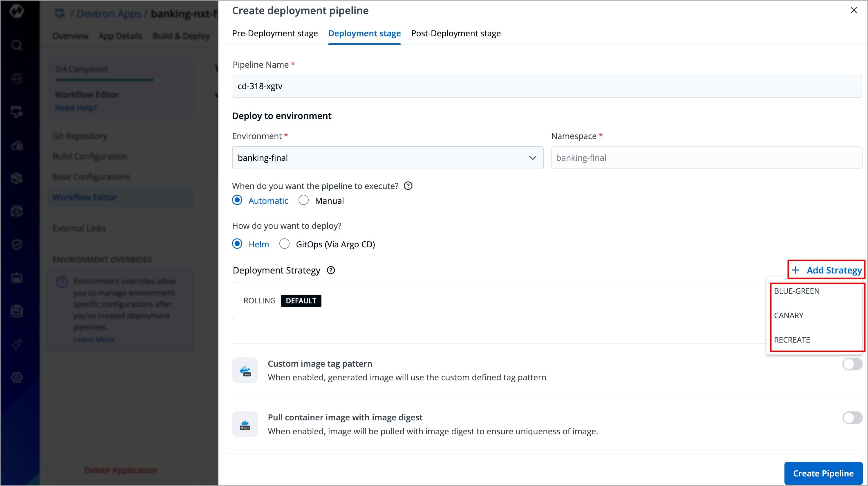Screen dimensions: 868x486
Task: Click the help icon beside Deployment Strategy
Action: pos(331,270)
